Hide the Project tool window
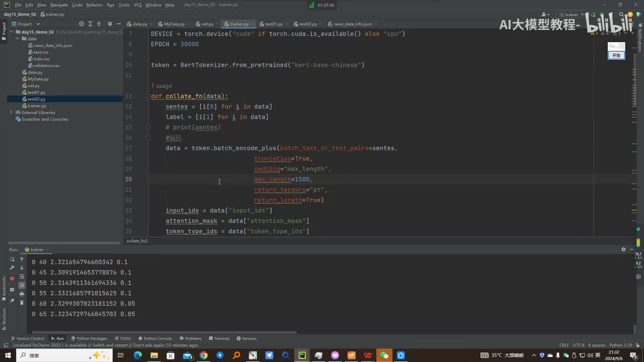Image resolution: width=644 pixels, height=362 pixels. coord(119,24)
